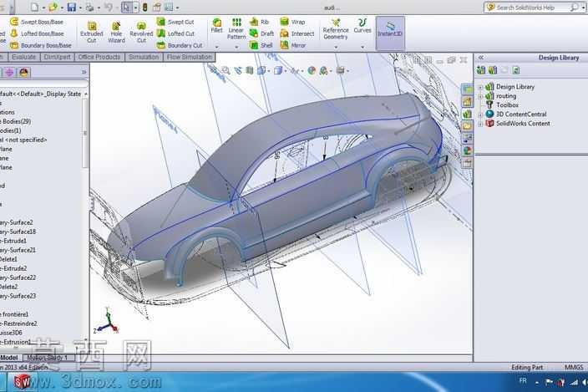The height and width of the screenshot is (392, 588).
Task: Click the feature tree vertical scrollbar
Action: 85,133
